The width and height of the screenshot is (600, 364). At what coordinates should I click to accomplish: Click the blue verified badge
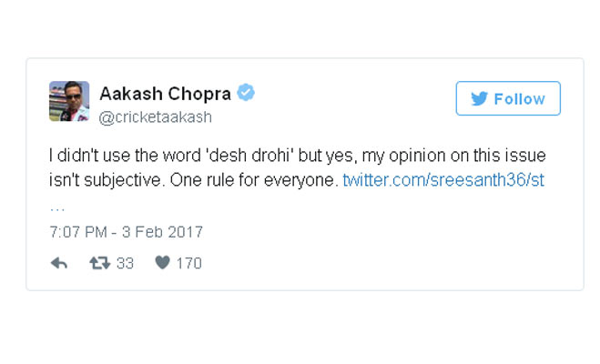pos(246,94)
